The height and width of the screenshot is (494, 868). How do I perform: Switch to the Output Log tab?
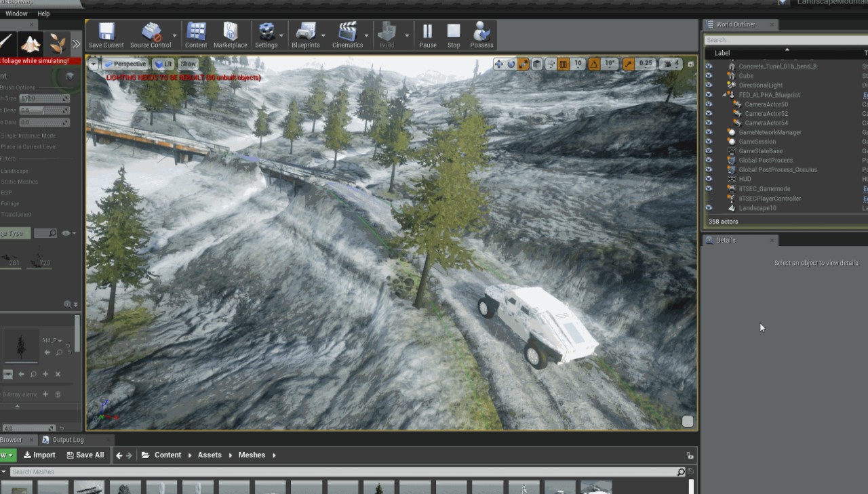click(67, 440)
